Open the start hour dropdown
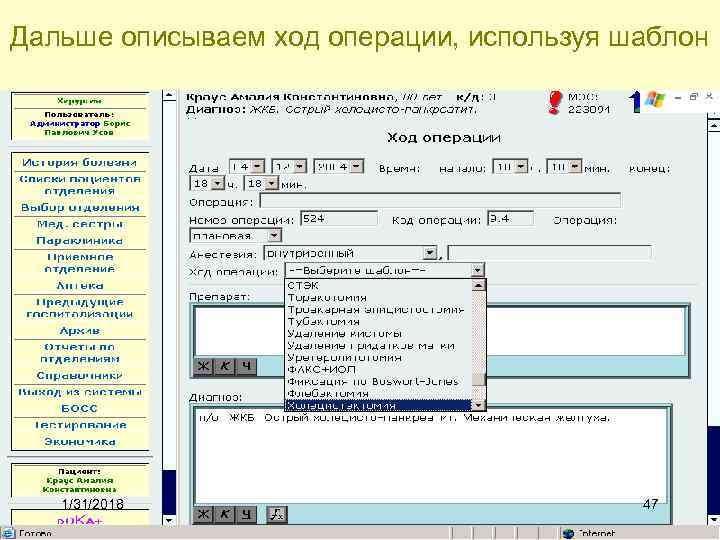The width and height of the screenshot is (720, 540). 521,166
